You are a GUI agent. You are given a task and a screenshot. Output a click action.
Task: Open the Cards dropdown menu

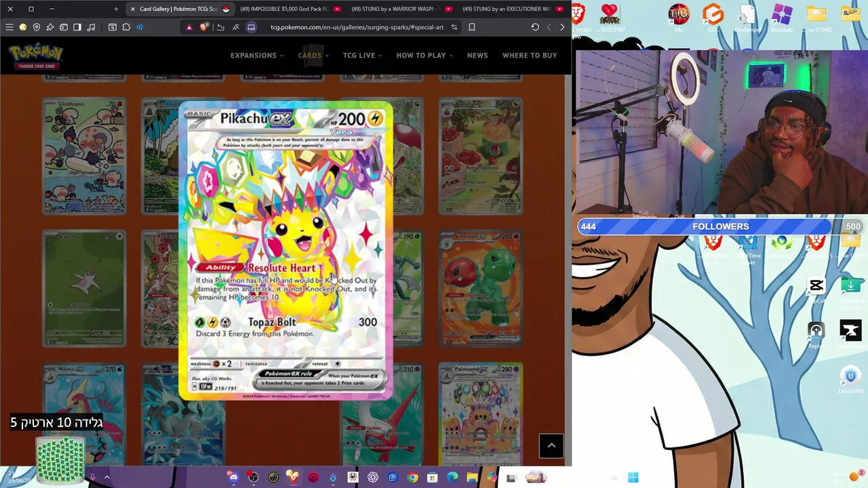coord(313,56)
